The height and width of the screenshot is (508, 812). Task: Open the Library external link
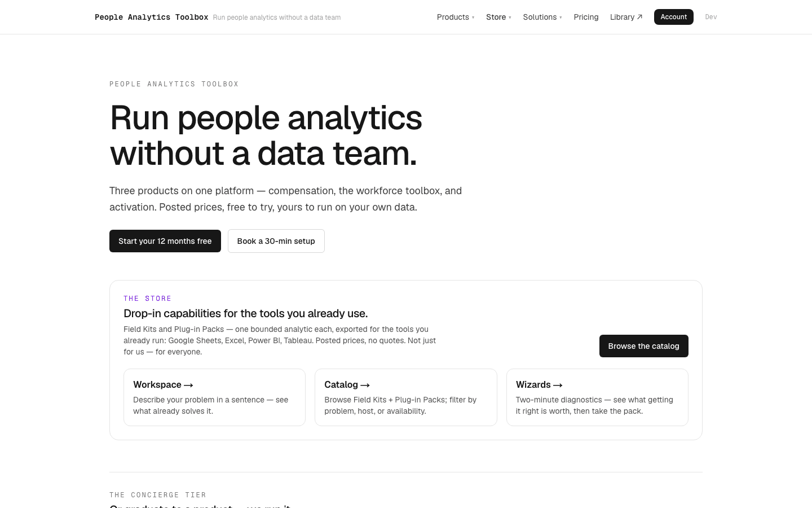[626, 17]
